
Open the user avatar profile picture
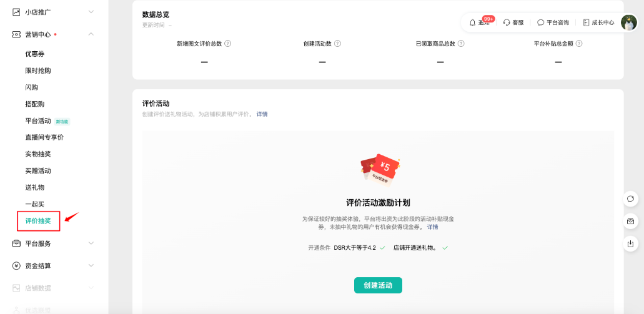pos(628,22)
